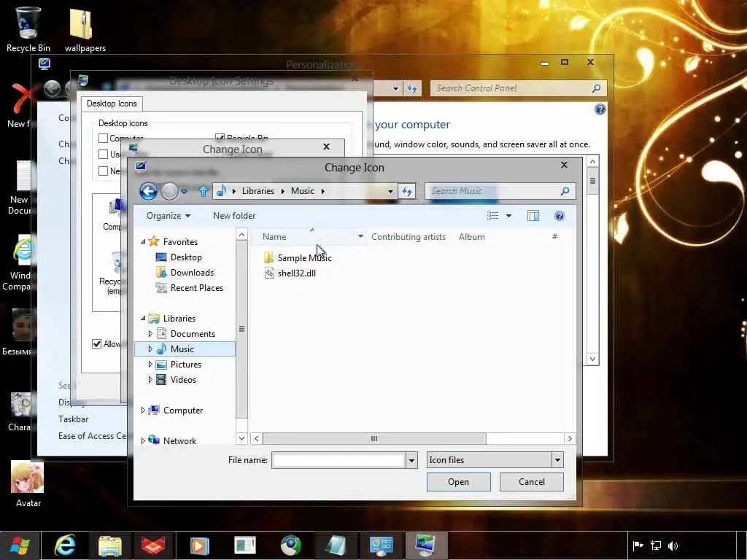Click Personalization monitor icon on taskbar

425,545
